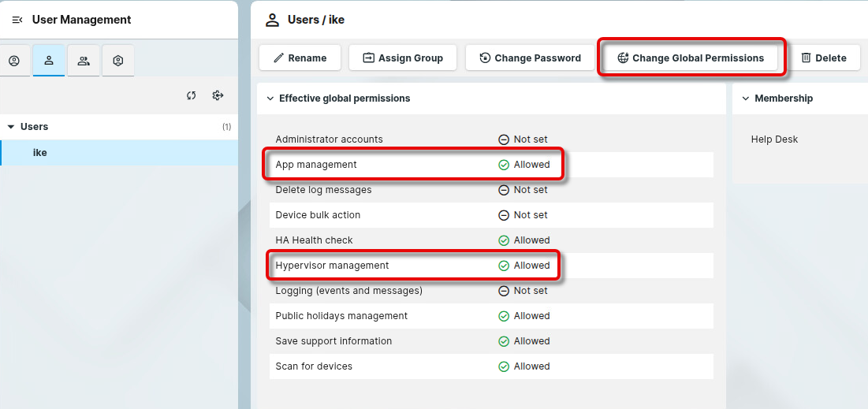Select user ike in the tree
Viewport: 868px width, 409px height.
(x=40, y=153)
